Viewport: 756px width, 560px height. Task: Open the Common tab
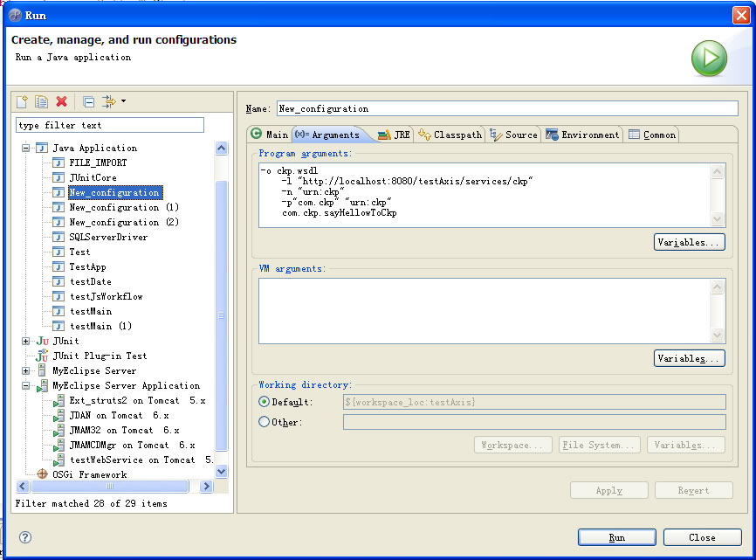tap(652, 135)
